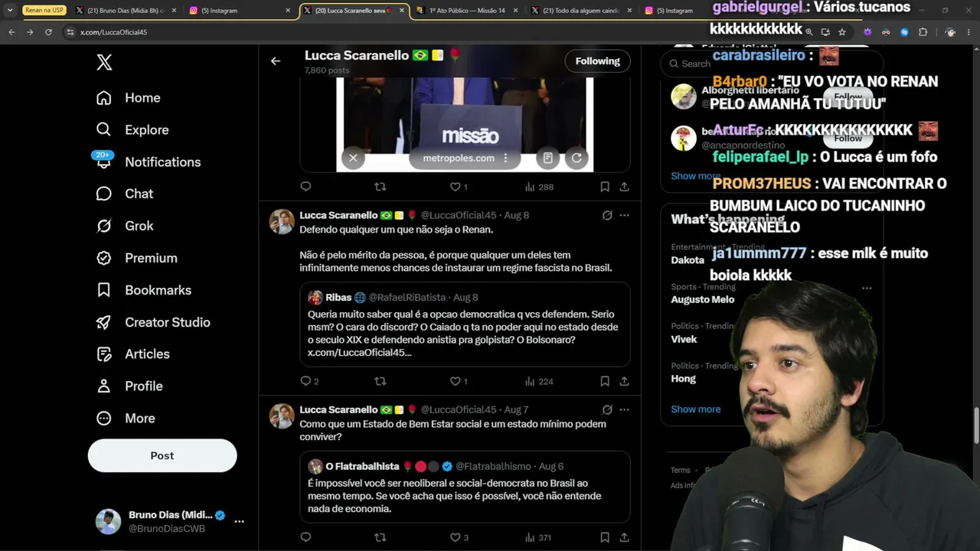
Task: Switch to the 'Todo dia alguem caindo' tab
Action: (x=581, y=11)
